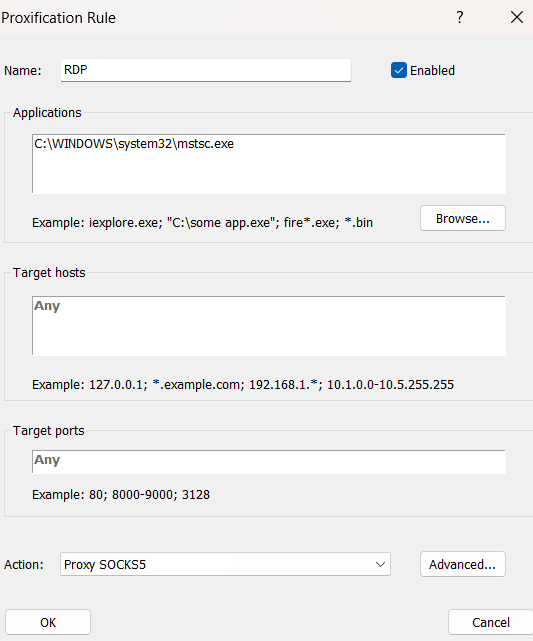This screenshot has height=641, width=533.
Task: Open the Advanced... settings
Action: tap(463, 564)
